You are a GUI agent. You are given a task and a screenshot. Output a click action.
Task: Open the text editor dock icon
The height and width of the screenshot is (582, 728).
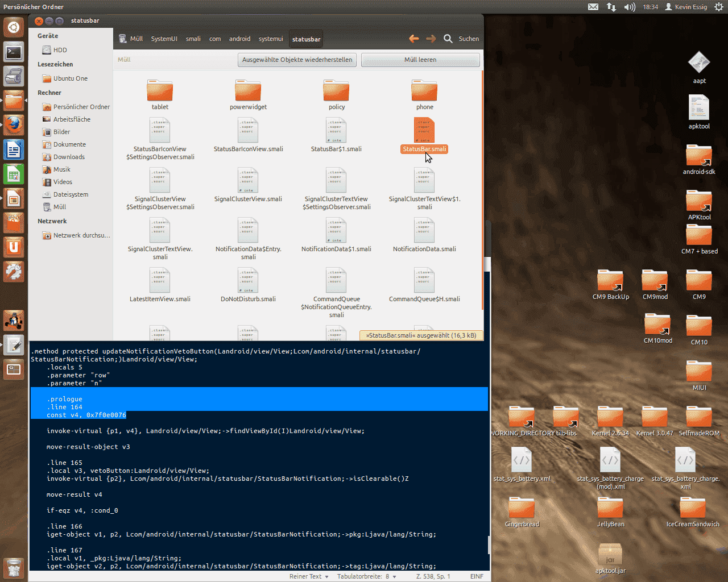[14, 345]
